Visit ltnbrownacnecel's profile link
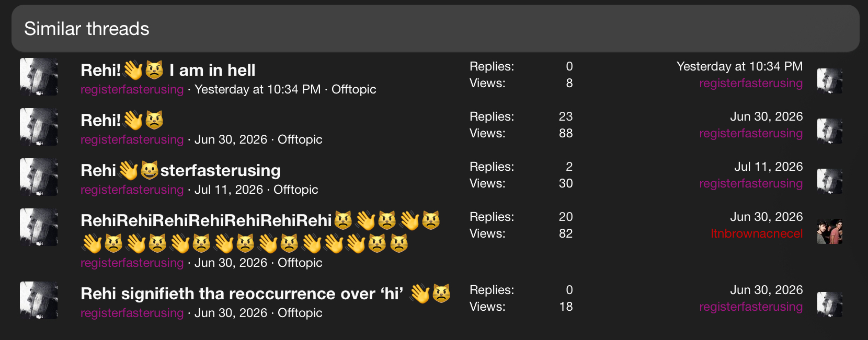Screen dimensions: 868x340 point(757,233)
